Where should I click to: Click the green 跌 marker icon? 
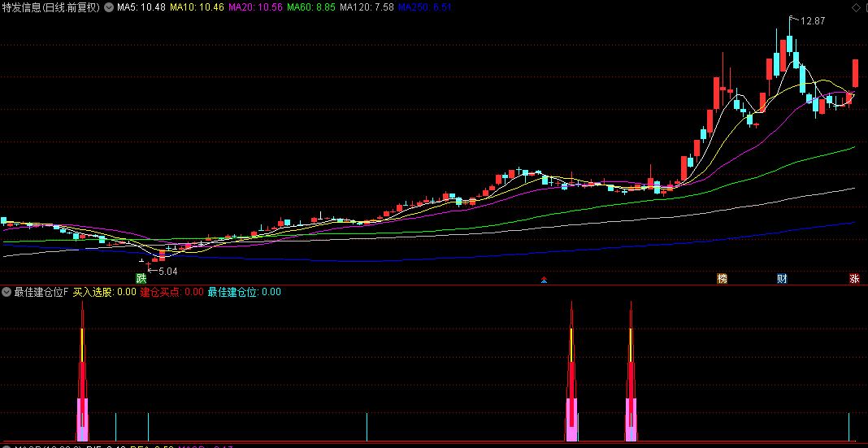[x=141, y=279]
